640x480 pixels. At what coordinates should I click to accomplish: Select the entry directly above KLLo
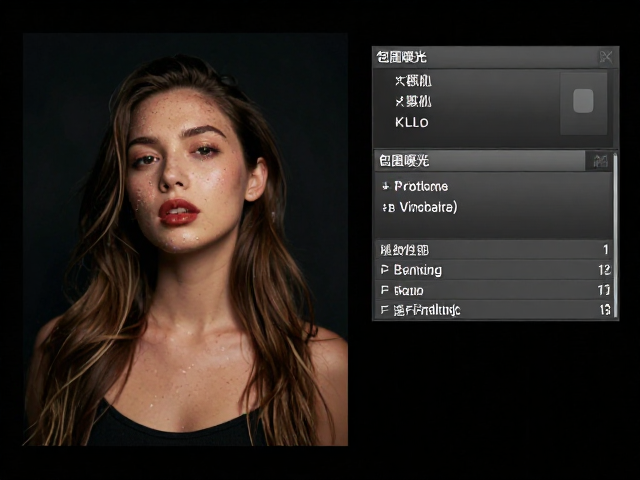413,101
